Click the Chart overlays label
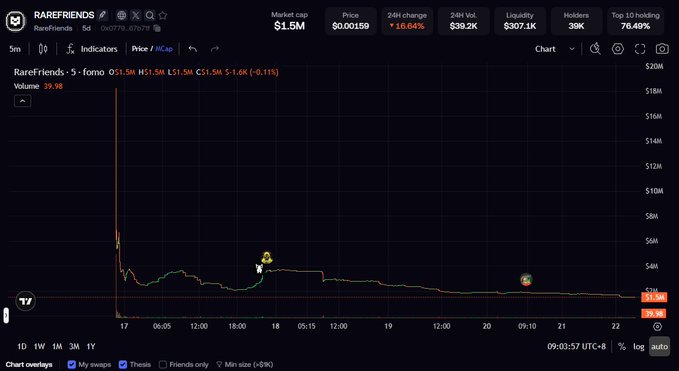This screenshot has width=679, height=371. [x=29, y=365]
